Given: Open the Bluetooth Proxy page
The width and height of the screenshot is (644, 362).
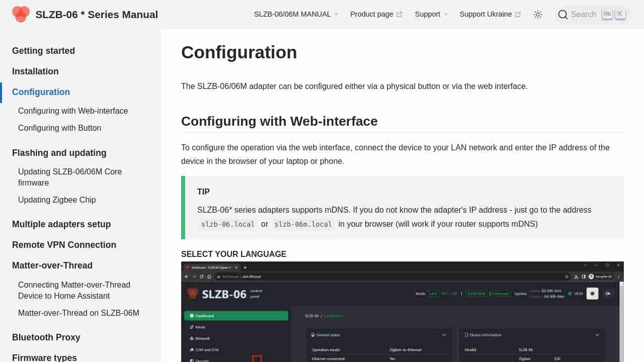Looking at the screenshot, I should click(x=46, y=337).
